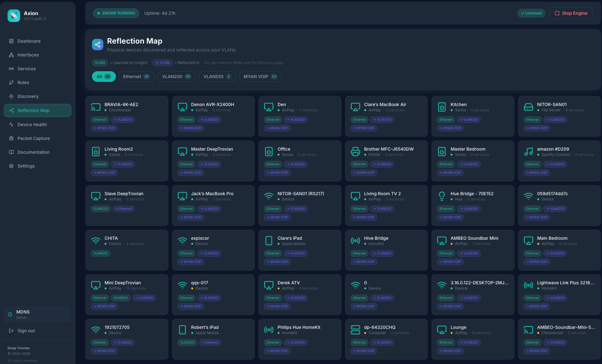Click the Denon AVR-X2400H AirPlay icon
Image resolution: width=602 pixels, height=364 pixels.
pyautogui.click(x=182, y=107)
